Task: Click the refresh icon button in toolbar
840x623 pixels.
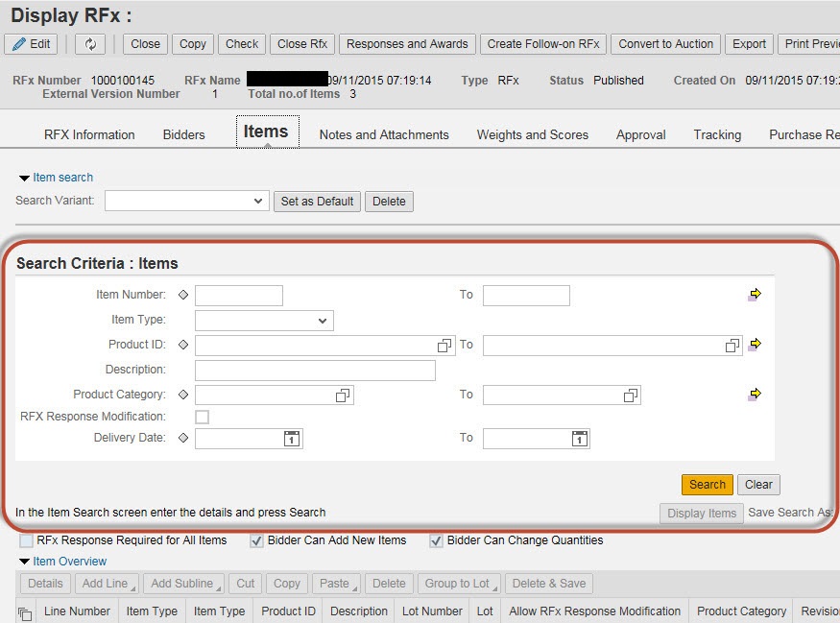Action: coord(90,44)
